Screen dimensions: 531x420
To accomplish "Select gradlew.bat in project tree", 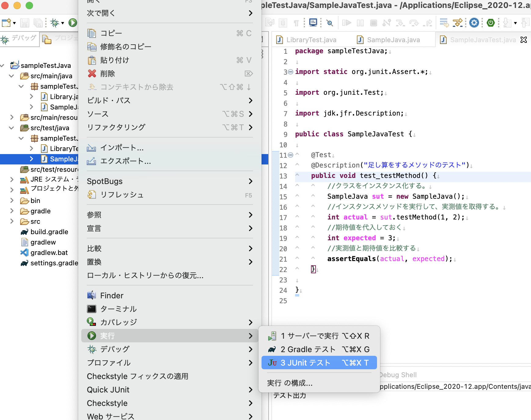I will [49, 252].
